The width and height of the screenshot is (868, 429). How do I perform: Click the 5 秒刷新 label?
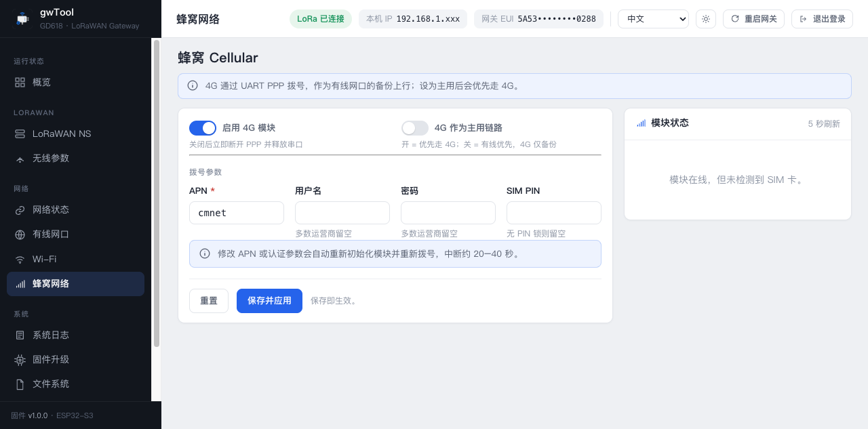(824, 124)
